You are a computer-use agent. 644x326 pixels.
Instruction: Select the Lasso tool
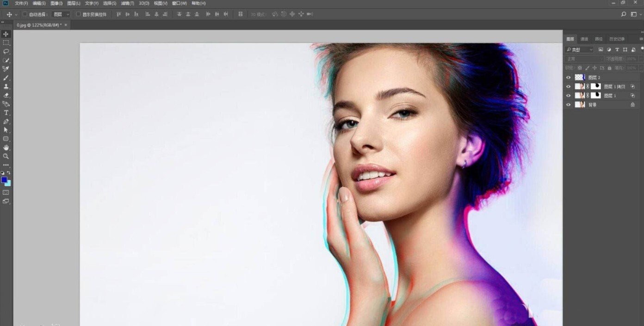tap(6, 51)
